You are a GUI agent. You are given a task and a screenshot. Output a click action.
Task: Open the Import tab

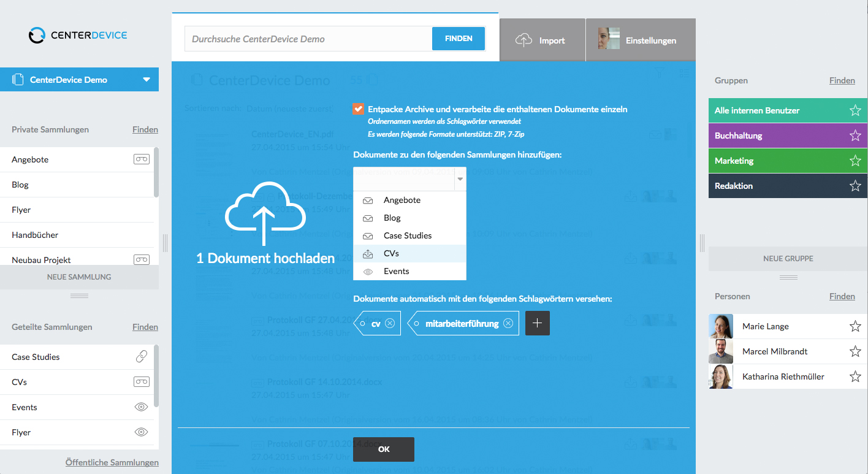[542, 40]
